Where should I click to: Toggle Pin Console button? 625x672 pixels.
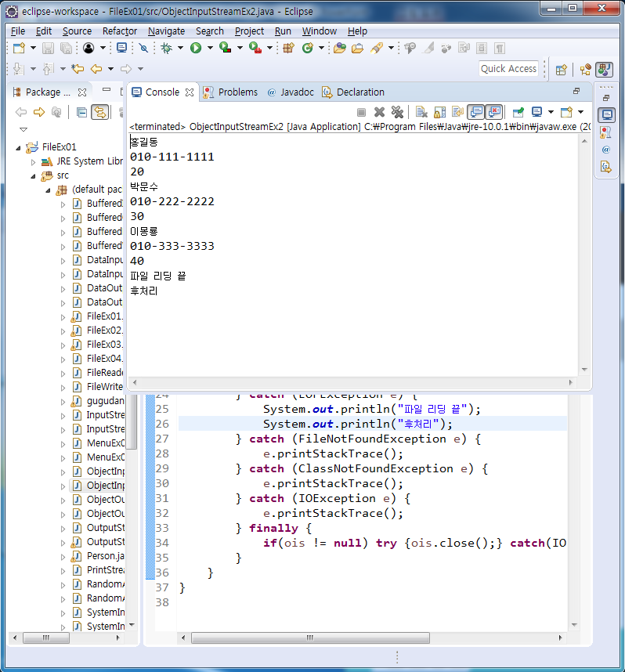pyautogui.click(x=518, y=112)
